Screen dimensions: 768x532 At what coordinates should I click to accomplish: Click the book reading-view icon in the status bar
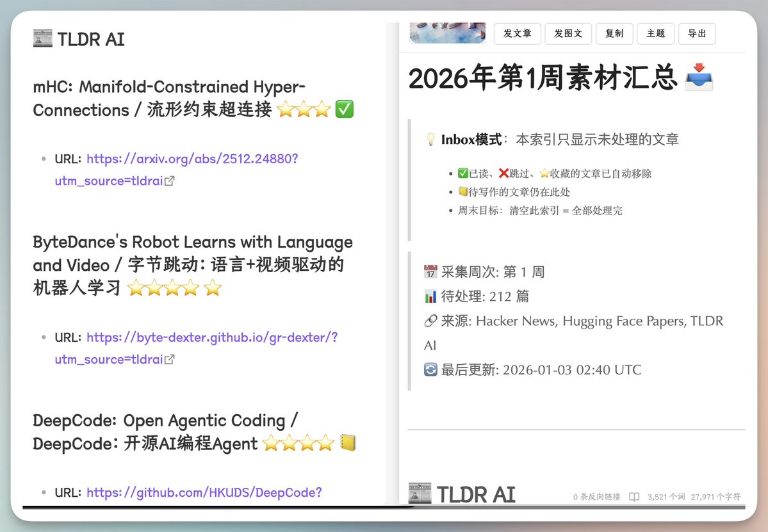[634, 497]
